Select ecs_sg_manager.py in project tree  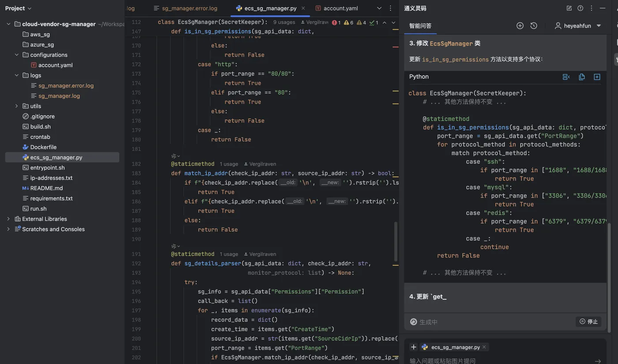(x=62, y=157)
